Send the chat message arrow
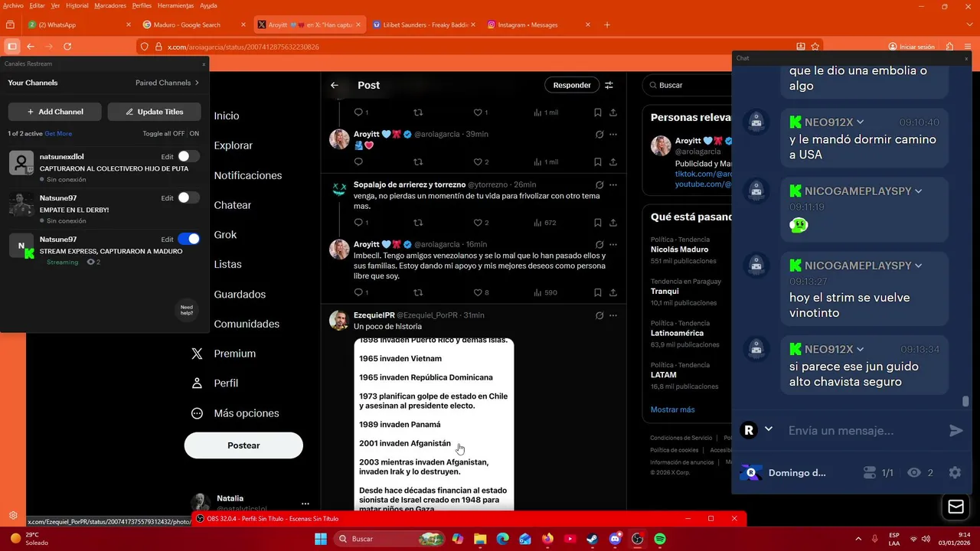This screenshot has width=980, height=551. click(955, 431)
